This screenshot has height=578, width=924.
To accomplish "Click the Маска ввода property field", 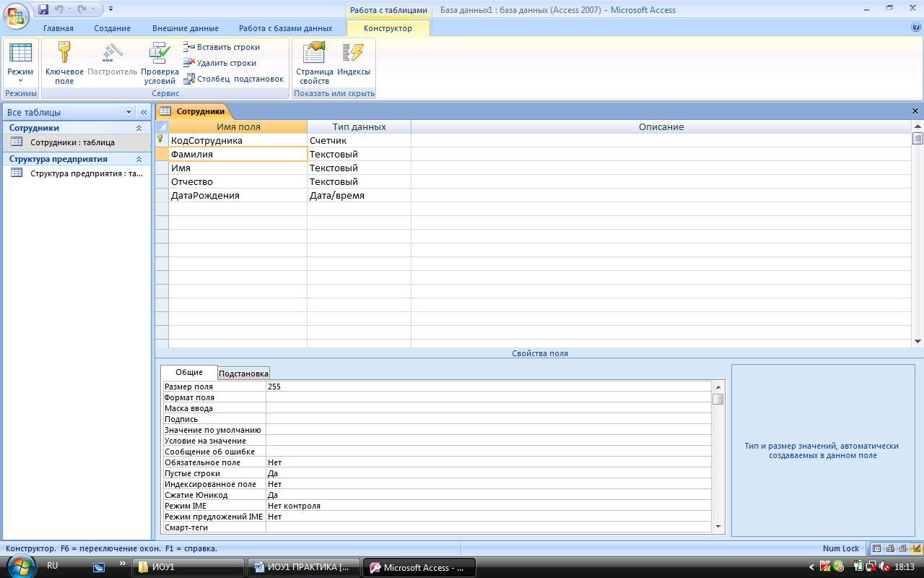I will [489, 408].
